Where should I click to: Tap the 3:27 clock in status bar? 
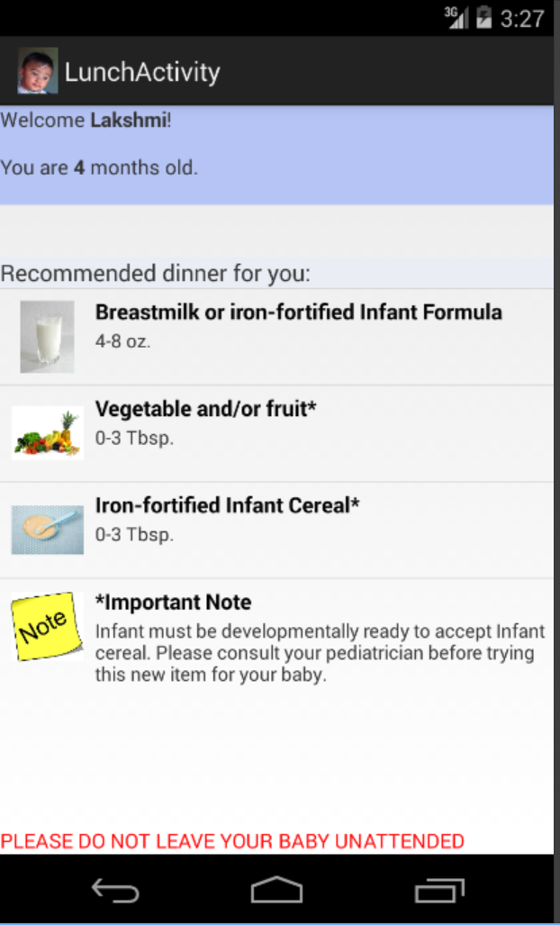coord(522,18)
